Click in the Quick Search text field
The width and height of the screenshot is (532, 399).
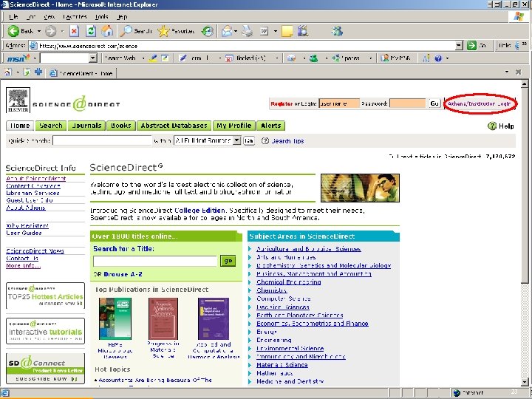[x=102, y=140]
